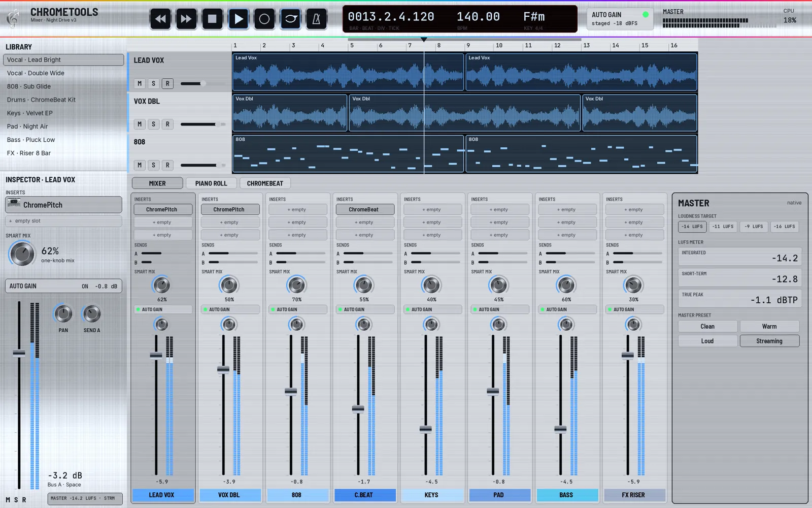812x508 pixels.
Task: Click the first Lead Vox audio clip
Action: (348, 72)
